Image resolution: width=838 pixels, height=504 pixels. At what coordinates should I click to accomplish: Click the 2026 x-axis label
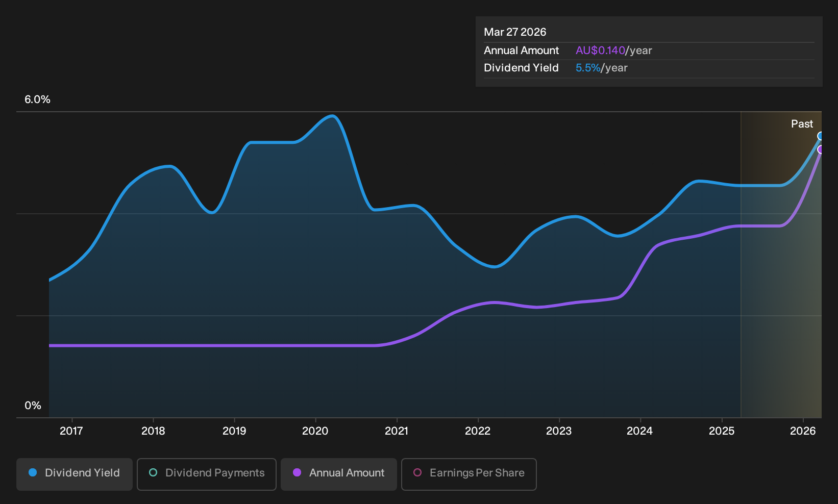pyautogui.click(x=803, y=431)
